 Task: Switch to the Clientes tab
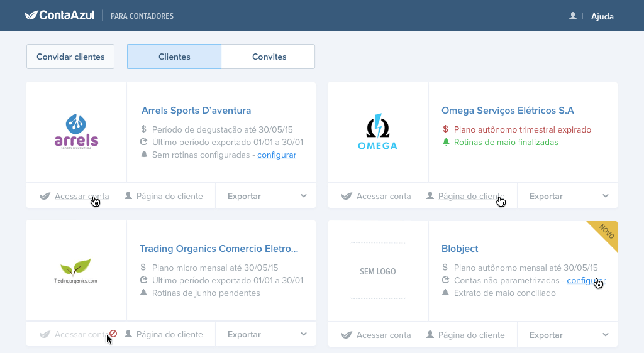(174, 57)
